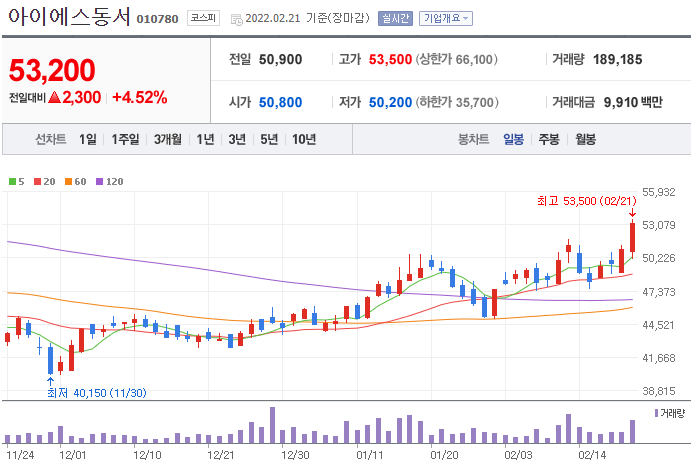
Task: Open the 기업개요 dropdown
Action: (x=446, y=18)
